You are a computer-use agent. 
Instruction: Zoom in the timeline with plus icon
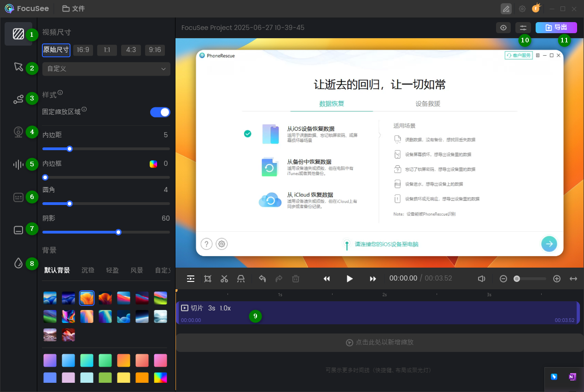tap(557, 279)
